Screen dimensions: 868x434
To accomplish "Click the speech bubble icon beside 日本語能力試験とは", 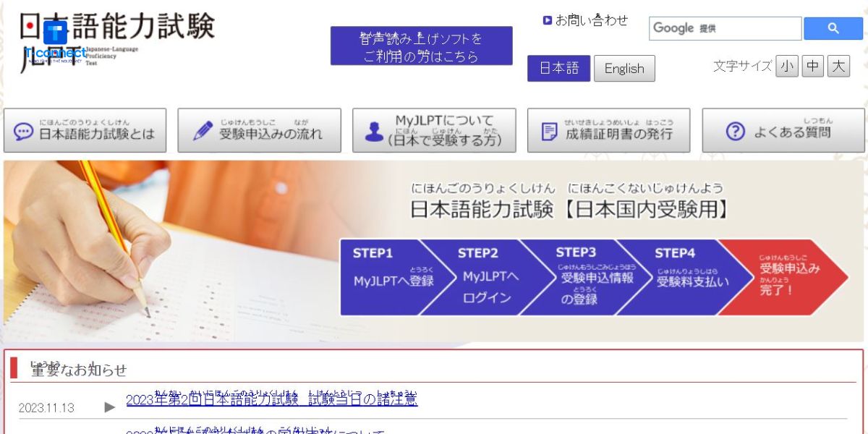I will 24,132.
